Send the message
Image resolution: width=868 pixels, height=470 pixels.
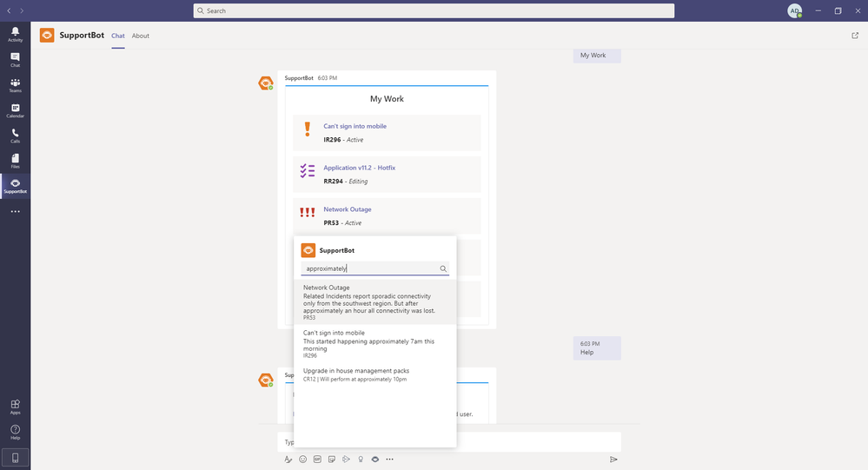pos(613,459)
